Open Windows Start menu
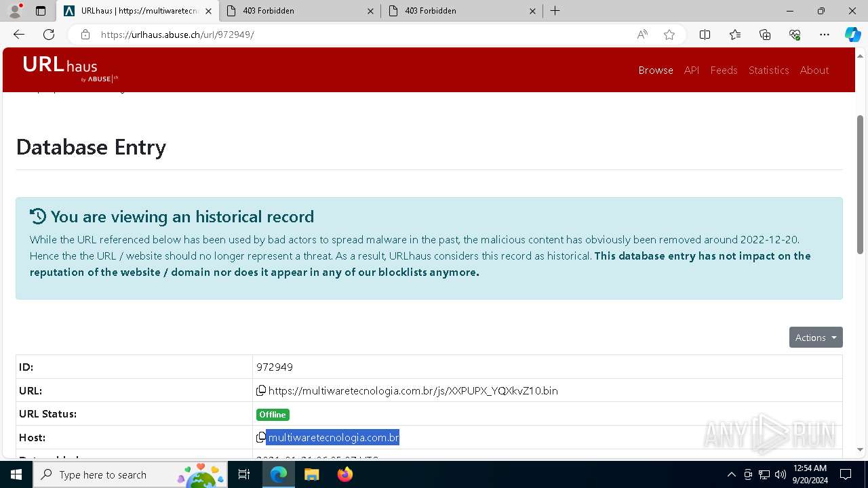The height and width of the screenshot is (488, 868). click(16, 474)
